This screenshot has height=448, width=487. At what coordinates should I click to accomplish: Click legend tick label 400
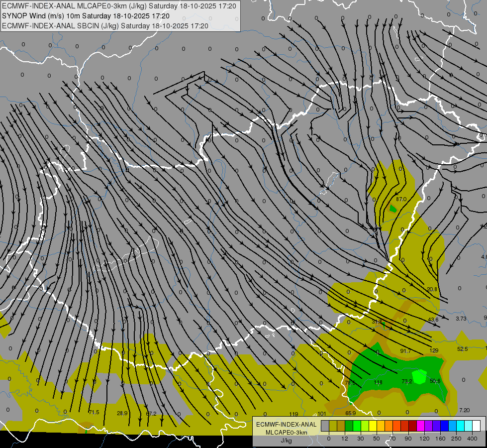(x=472, y=439)
